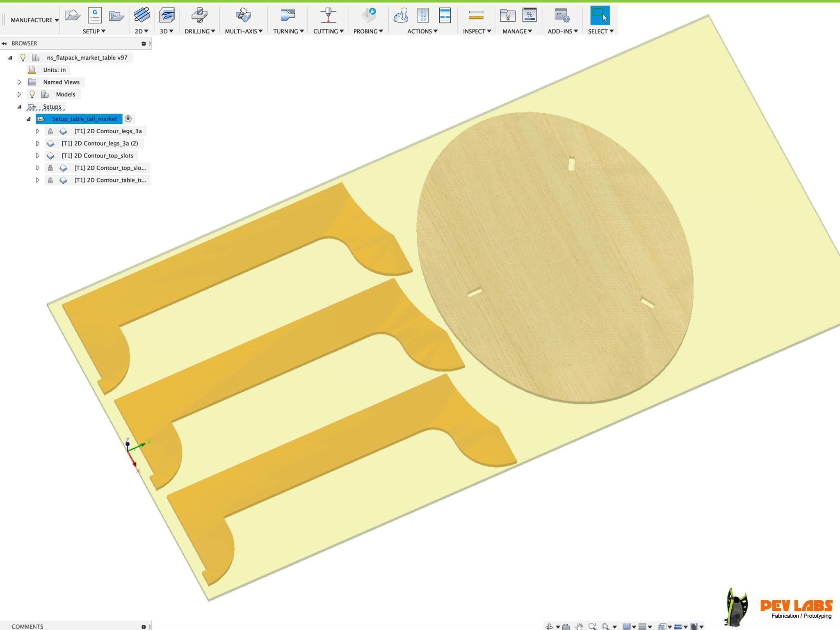Viewport: 840px width, 630px height.
Task: Click the Simulate icon in Actions
Action: point(401,16)
